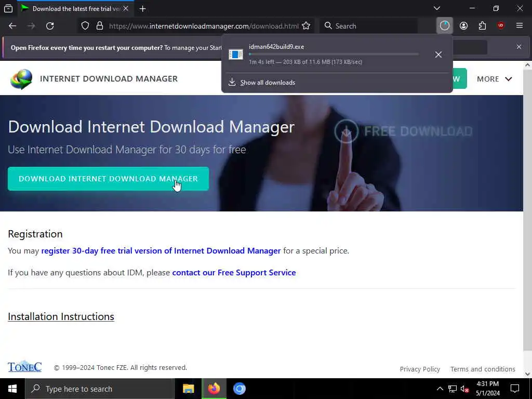Open File Explorer from the taskbar
Viewport: 532px width, 399px height.
188,389
